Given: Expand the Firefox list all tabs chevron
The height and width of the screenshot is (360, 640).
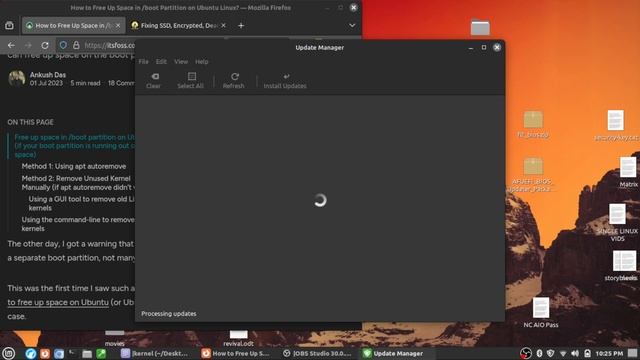Looking at the screenshot, I should pyautogui.click(x=352, y=25).
